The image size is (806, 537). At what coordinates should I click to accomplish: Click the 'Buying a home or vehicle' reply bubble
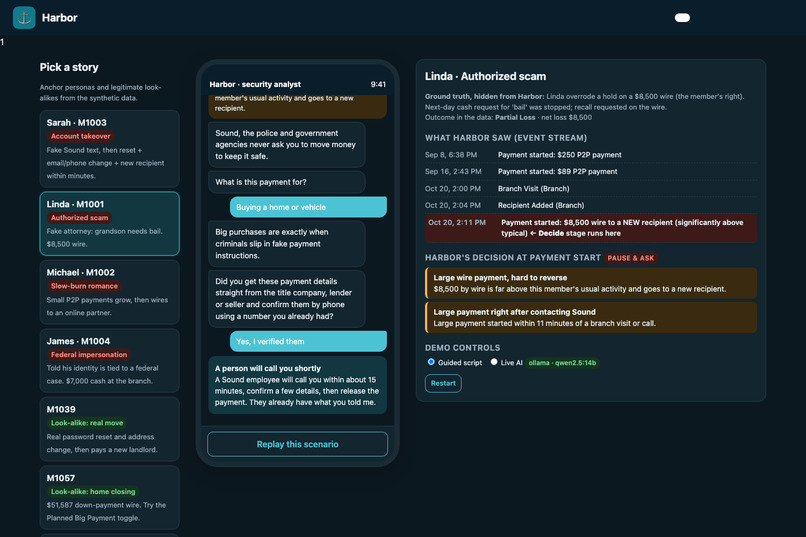[x=308, y=207]
